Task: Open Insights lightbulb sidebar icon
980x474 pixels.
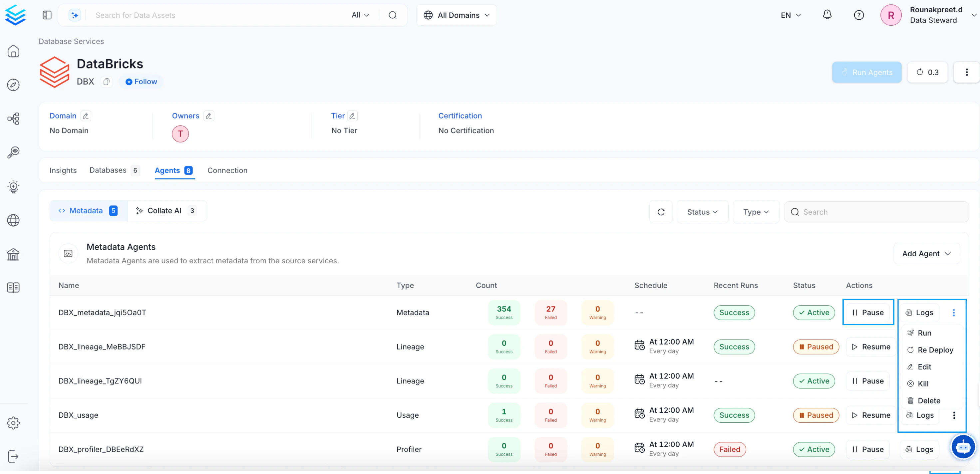Action: tap(14, 186)
